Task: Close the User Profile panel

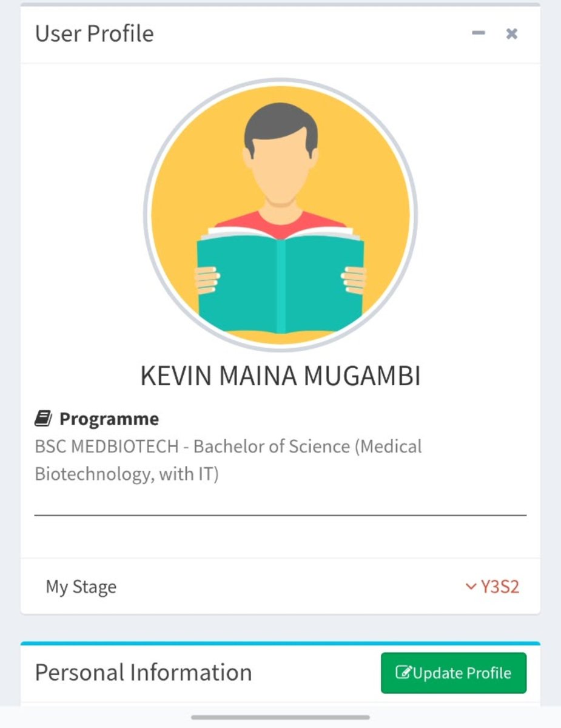Action: coord(512,33)
